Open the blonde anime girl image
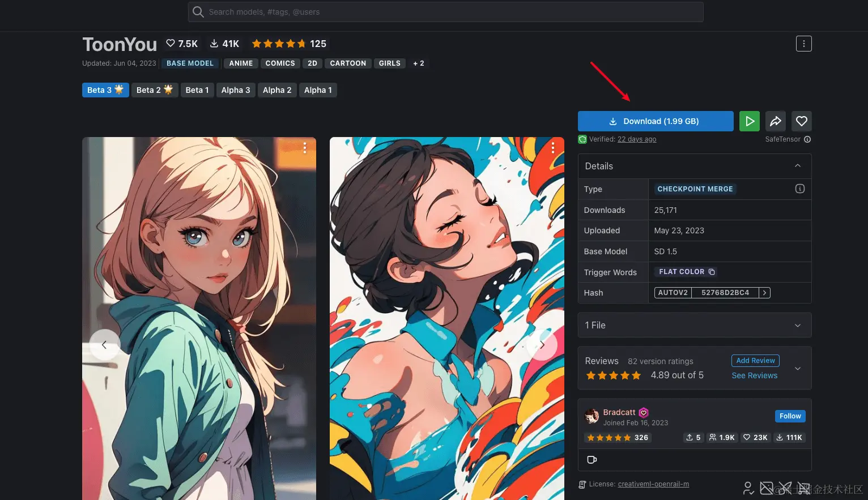This screenshot has height=500, width=868. tap(199, 318)
